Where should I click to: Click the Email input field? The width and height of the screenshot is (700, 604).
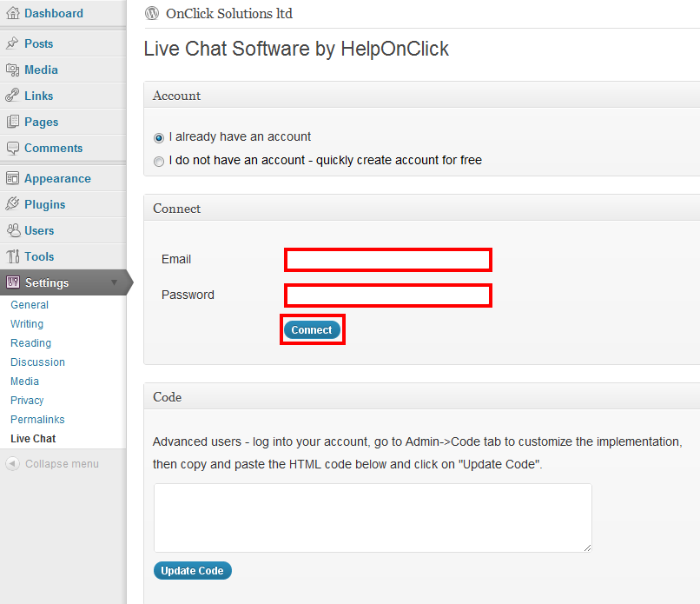click(x=388, y=260)
